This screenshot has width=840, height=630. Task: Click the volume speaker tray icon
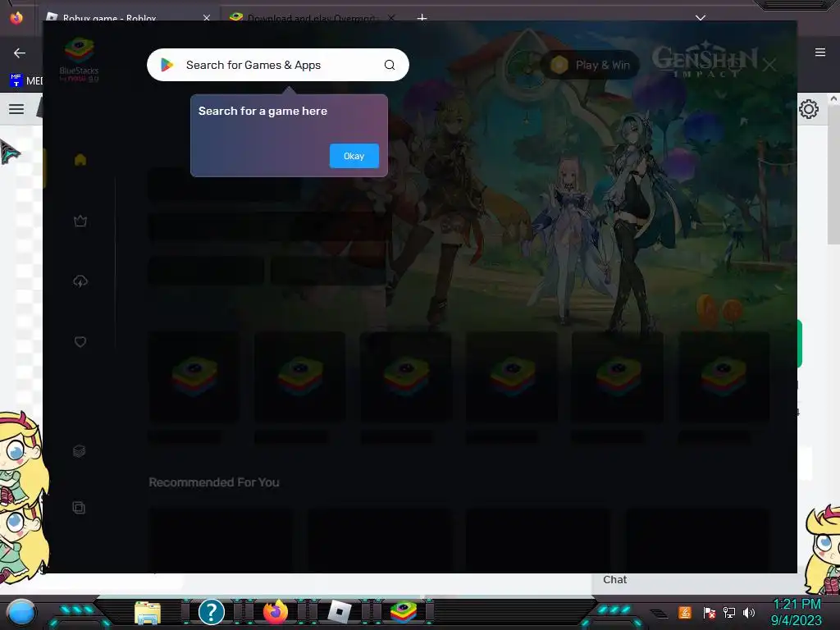[748, 612]
